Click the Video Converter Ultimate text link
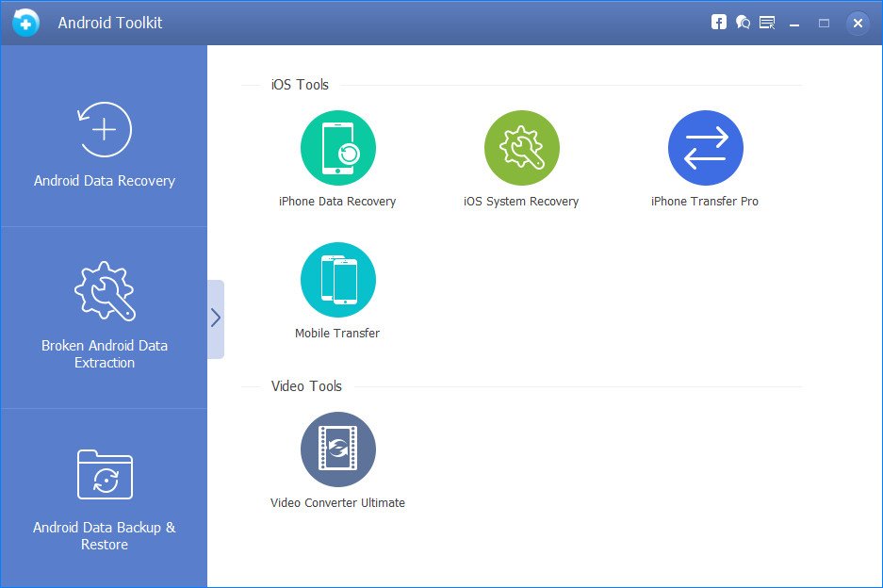This screenshot has height=588, width=883. 337,503
